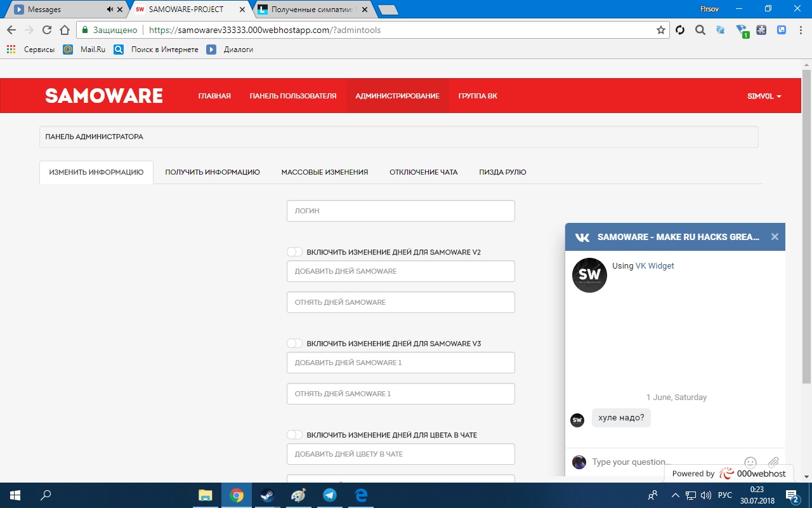Screen dimensions: 812x508
Task: Click the browser reload page icon
Action: (46, 30)
